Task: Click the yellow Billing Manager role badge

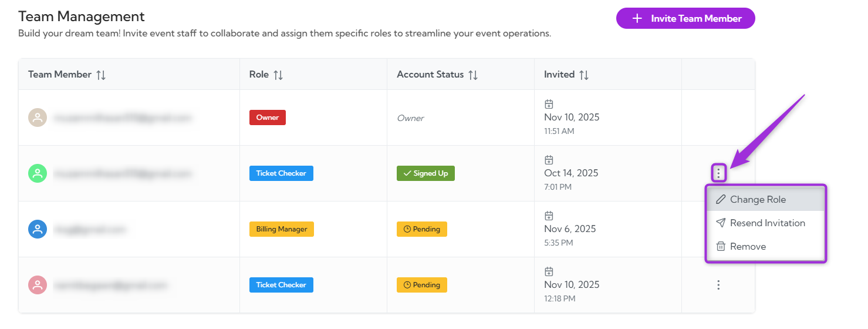Action: tap(282, 229)
